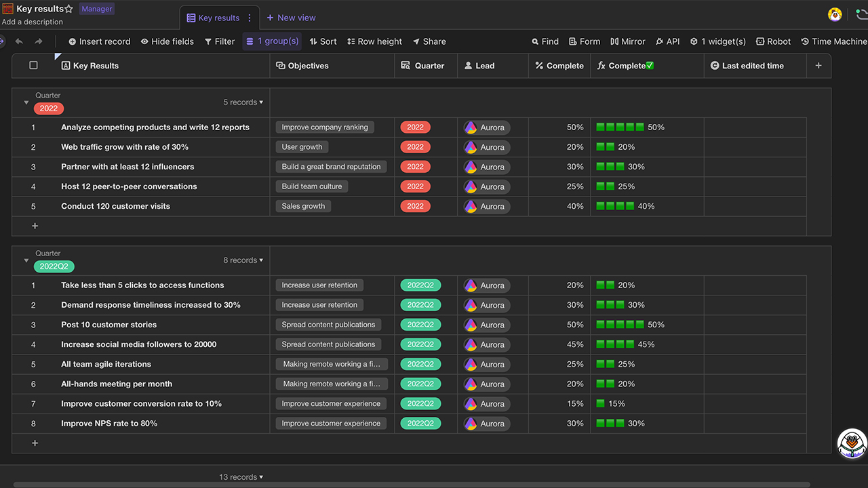The width and height of the screenshot is (868, 488).
Task: Open the 1 group(s) settings
Action: (272, 41)
